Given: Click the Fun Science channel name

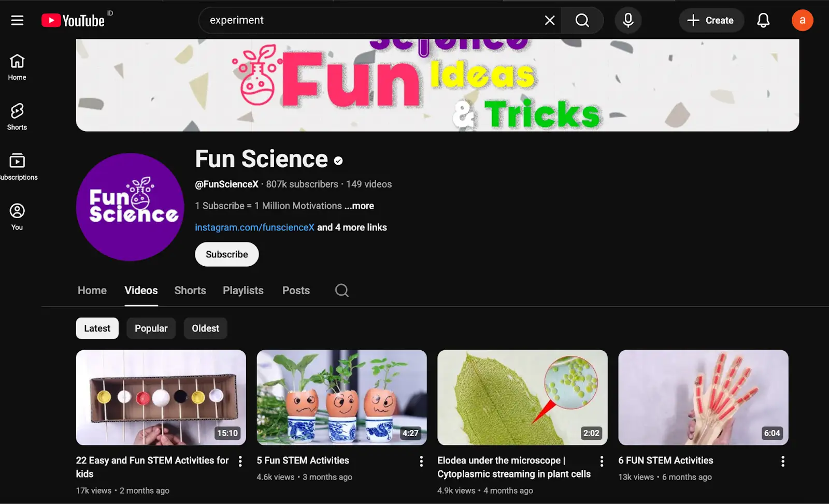Looking at the screenshot, I should click(x=262, y=159).
